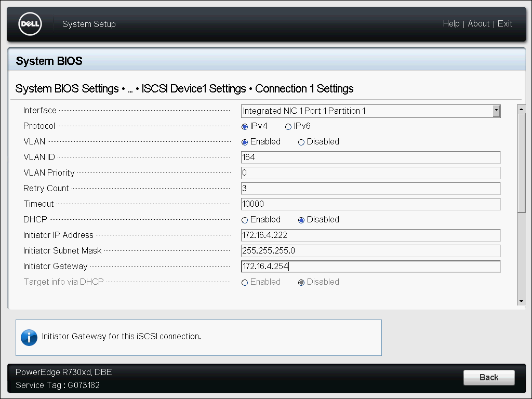Click the scrollbar up arrow
532x399 pixels.
pyautogui.click(x=521, y=109)
